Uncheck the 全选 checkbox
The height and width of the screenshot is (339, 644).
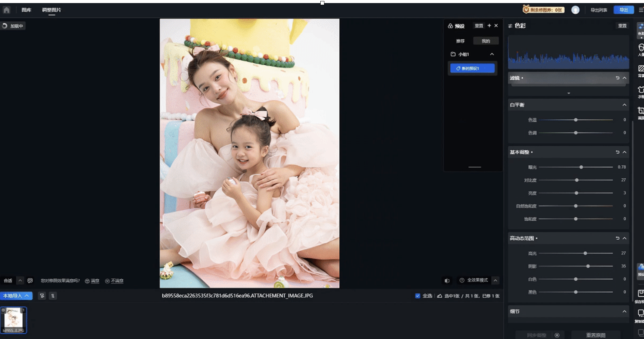[x=418, y=296]
